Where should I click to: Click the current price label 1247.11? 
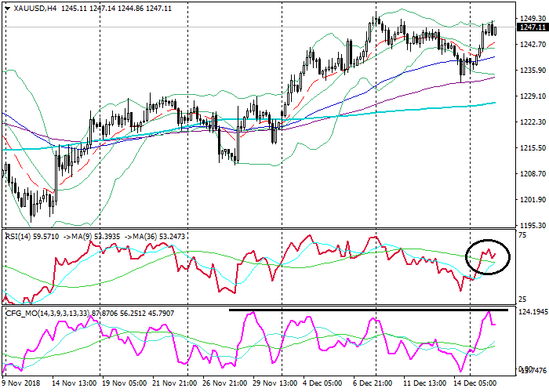(x=531, y=27)
